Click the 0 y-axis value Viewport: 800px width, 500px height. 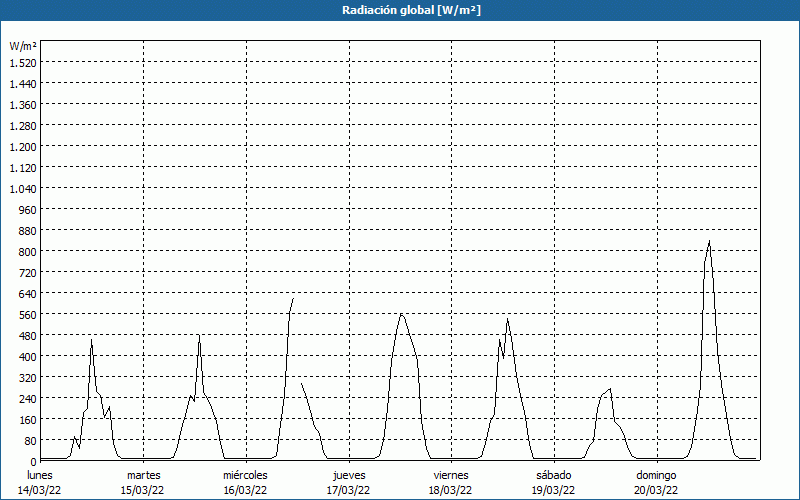click(34, 462)
